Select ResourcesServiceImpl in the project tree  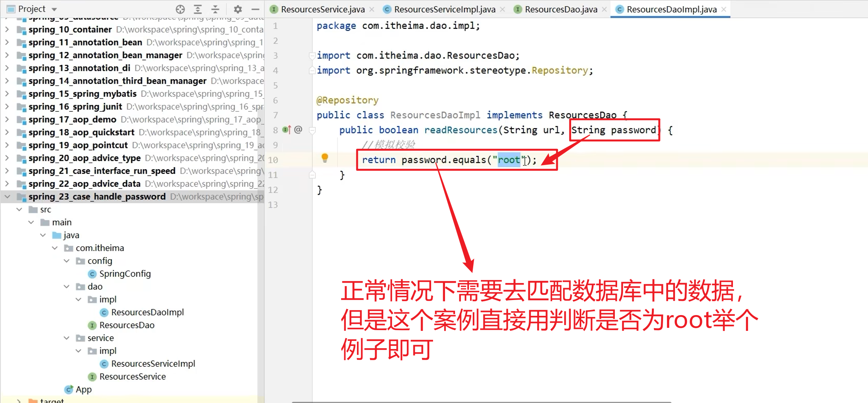click(153, 364)
